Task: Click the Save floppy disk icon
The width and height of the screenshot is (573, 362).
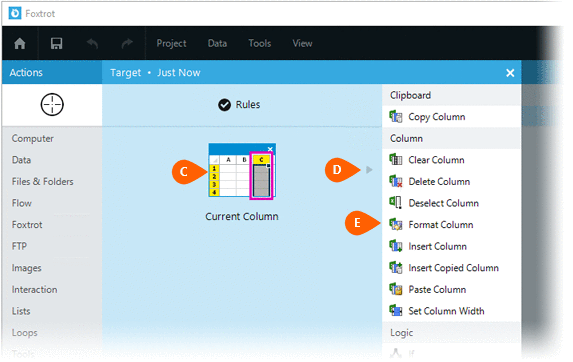Action: 56,43
